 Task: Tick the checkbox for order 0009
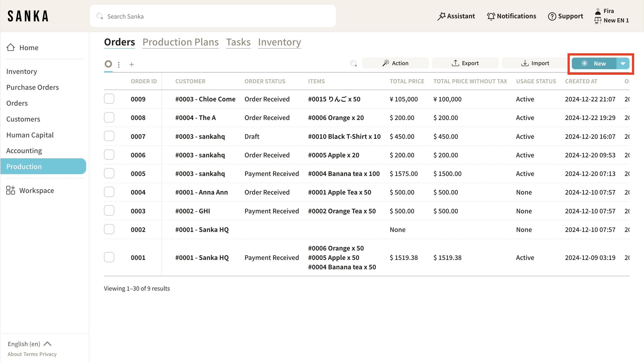tap(109, 99)
